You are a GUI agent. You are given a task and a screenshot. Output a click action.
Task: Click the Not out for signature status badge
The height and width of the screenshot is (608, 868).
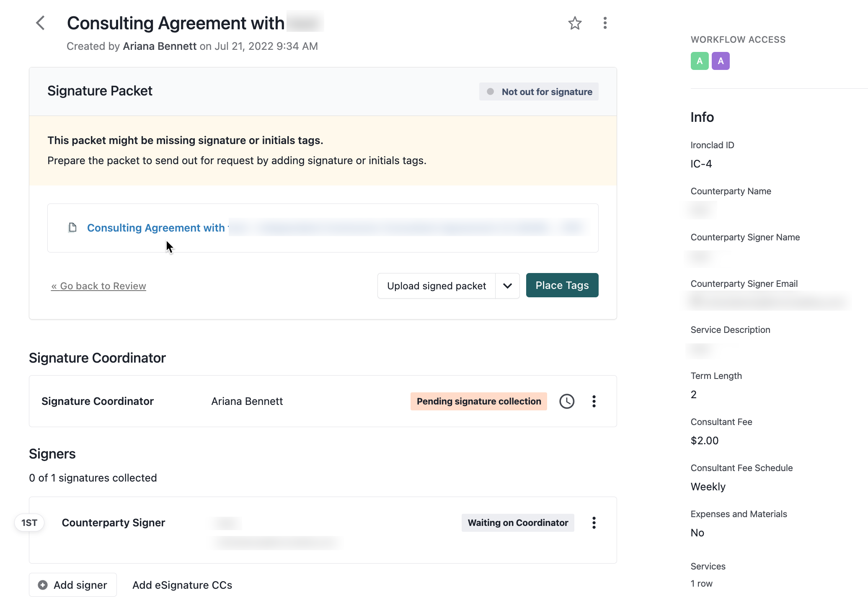(x=539, y=91)
